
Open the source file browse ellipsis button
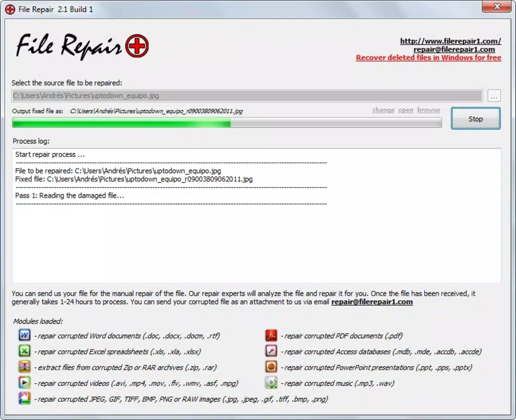pos(493,96)
